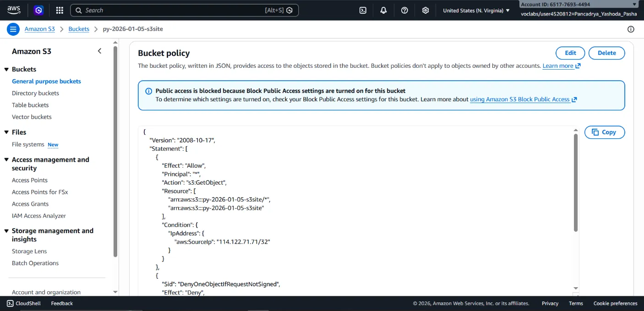Viewport: 644px width, 311px height.
Task: Click the DenyOneObjectIfRequestNotSigned Sid line
Action: pos(221,284)
